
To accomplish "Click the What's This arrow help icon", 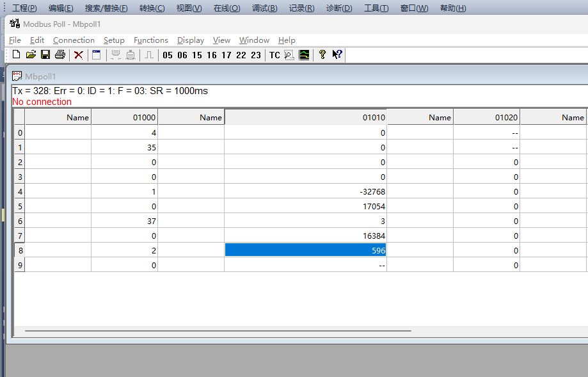I will 337,55.
